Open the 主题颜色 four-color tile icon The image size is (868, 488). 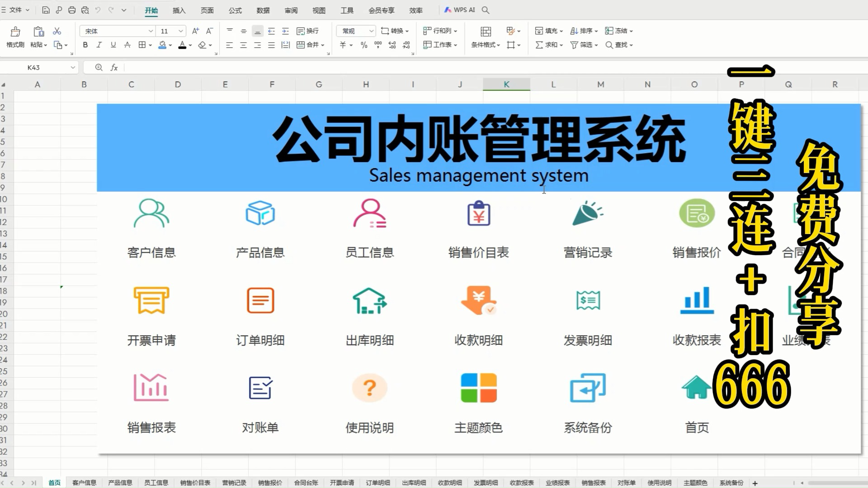[x=479, y=388]
